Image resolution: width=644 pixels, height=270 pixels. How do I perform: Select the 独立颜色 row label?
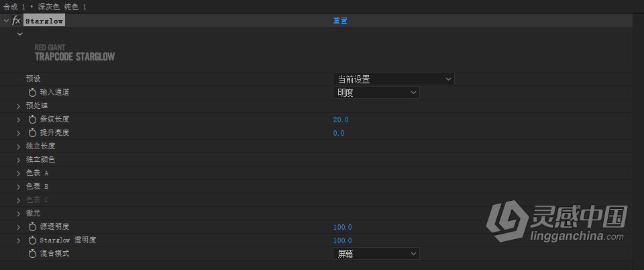(40, 160)
